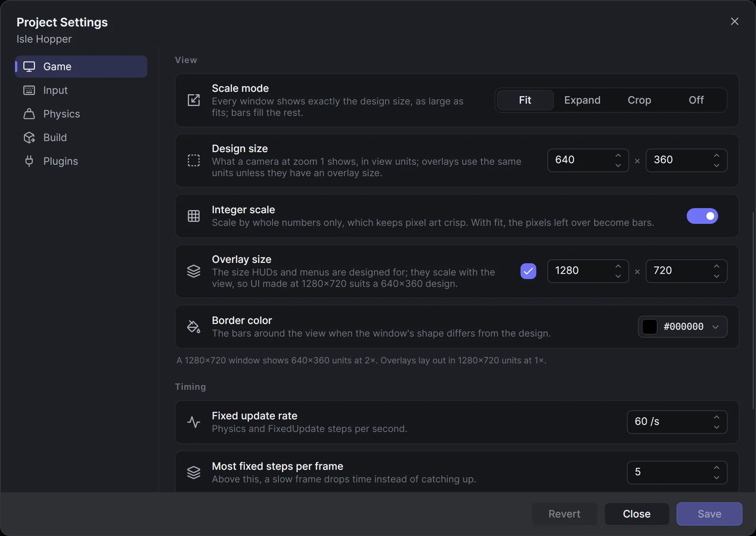Click the black Border color swatch
Screen dimensions: 756x536
point(650,327)
